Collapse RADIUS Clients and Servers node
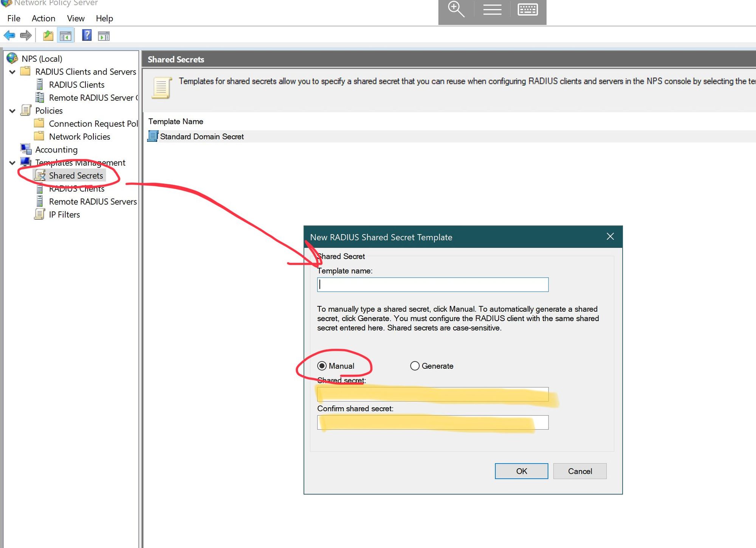The width and height of the screenshot is (756, 548). (12, 72)
